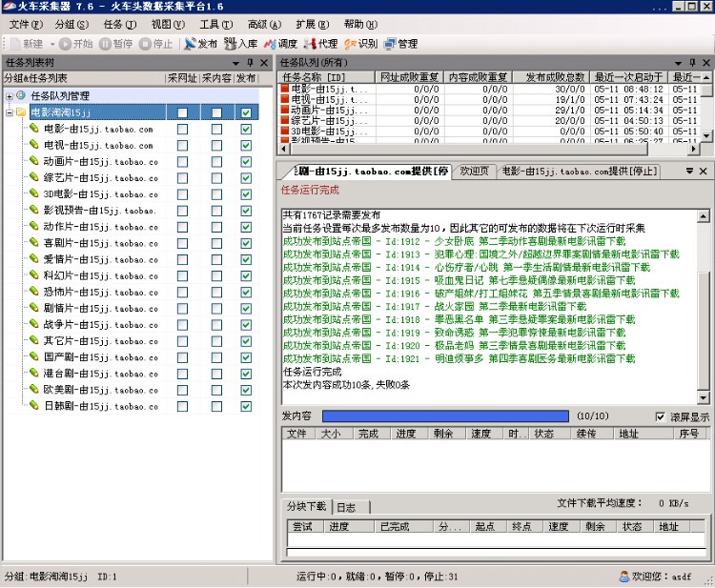Open the 调度 (Schedule) toolbar tool
The height and width of the screenshot is (588, 715).
280,44
